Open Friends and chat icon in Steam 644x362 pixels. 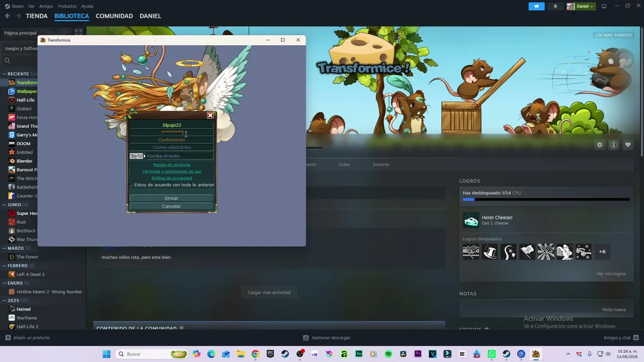click(x=636, y=337)
